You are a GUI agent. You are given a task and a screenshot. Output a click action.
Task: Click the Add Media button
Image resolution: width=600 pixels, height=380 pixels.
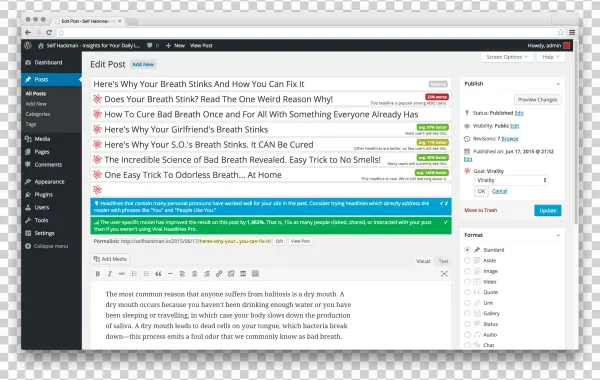click(110, 259)
